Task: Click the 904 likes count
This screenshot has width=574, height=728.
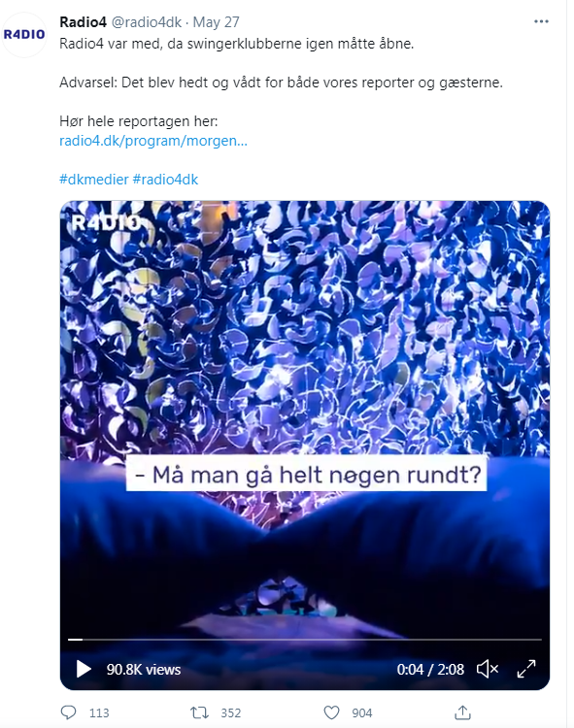Action: point(361,712)
